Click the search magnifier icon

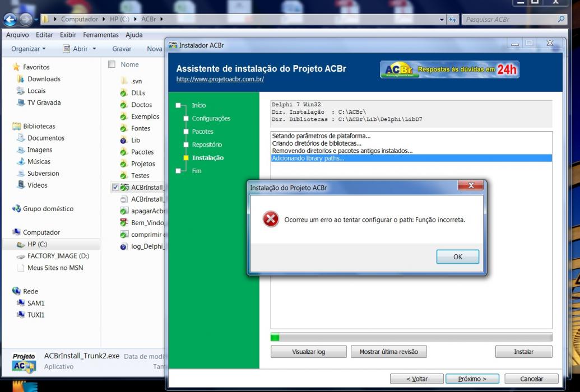pos(561,19)
